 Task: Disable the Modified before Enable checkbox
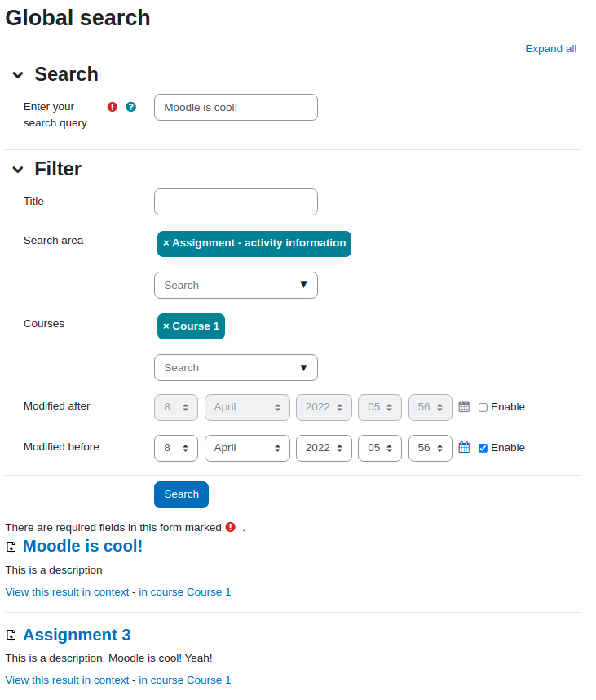pyautogui.click(x=483, y=448)
